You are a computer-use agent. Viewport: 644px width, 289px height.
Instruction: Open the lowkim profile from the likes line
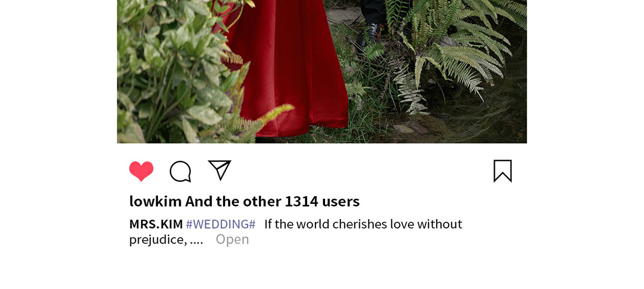point(156,201)
